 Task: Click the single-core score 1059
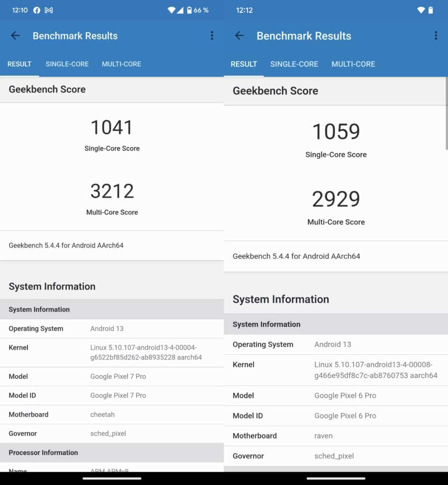(336, 131)
